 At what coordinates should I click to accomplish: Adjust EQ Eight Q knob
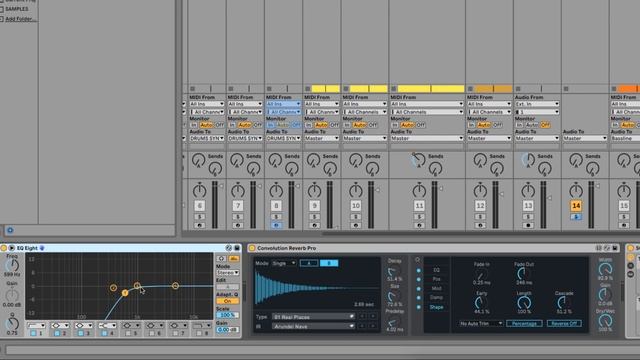12,323
